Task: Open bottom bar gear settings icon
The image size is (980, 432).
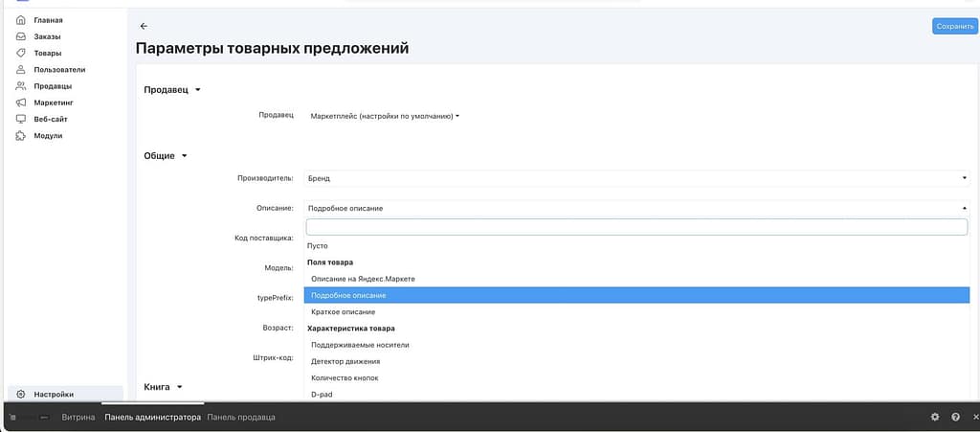Action: click(x=935, y=417)
